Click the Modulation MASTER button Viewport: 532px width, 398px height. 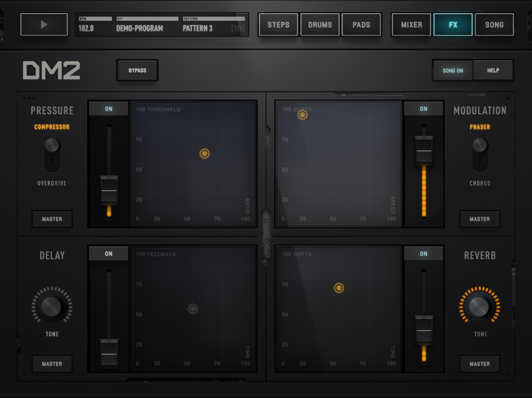(x=480, y=219)
